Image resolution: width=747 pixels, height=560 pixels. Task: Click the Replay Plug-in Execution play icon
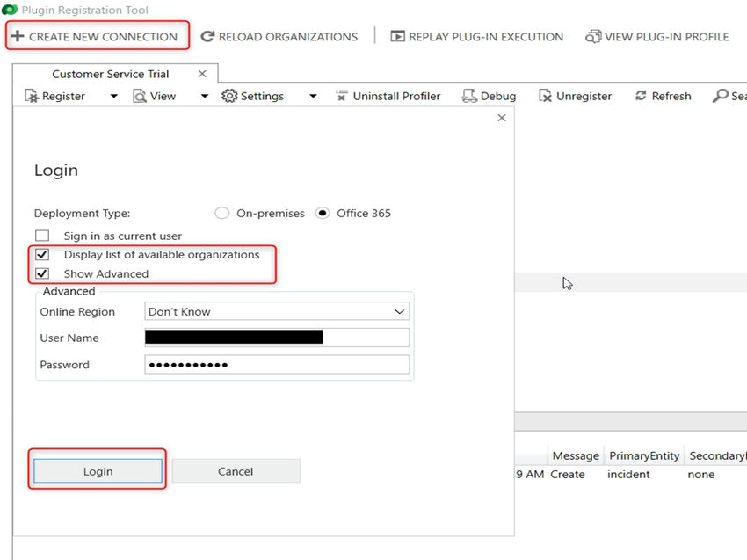tap(397, 36)
